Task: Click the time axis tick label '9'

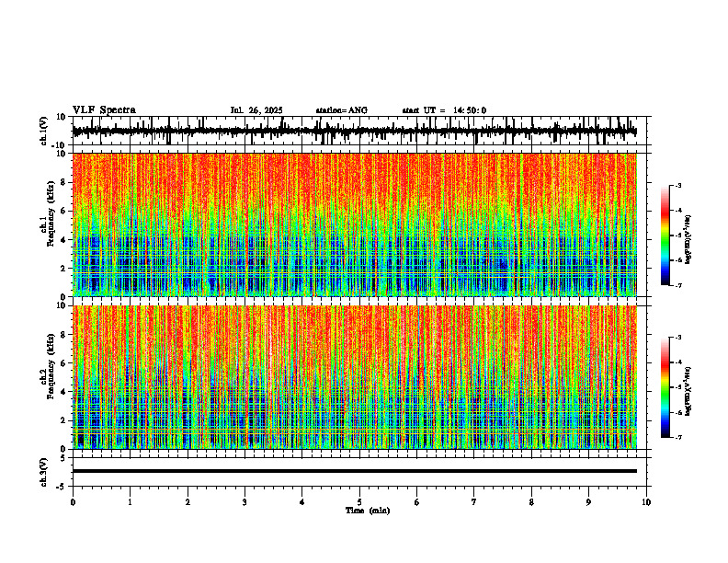Action: 588,502
